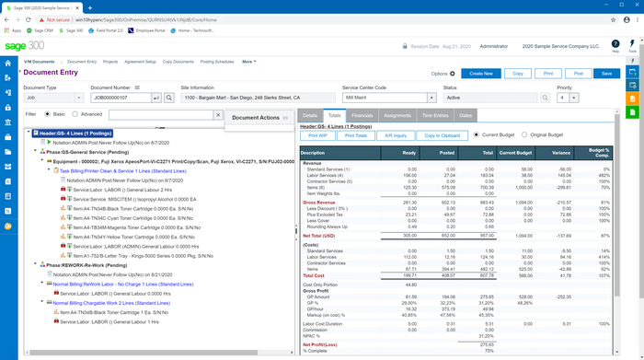Open the folder icon in left sidebar
This screenshot has width=644, height=360.
[7, 152]
